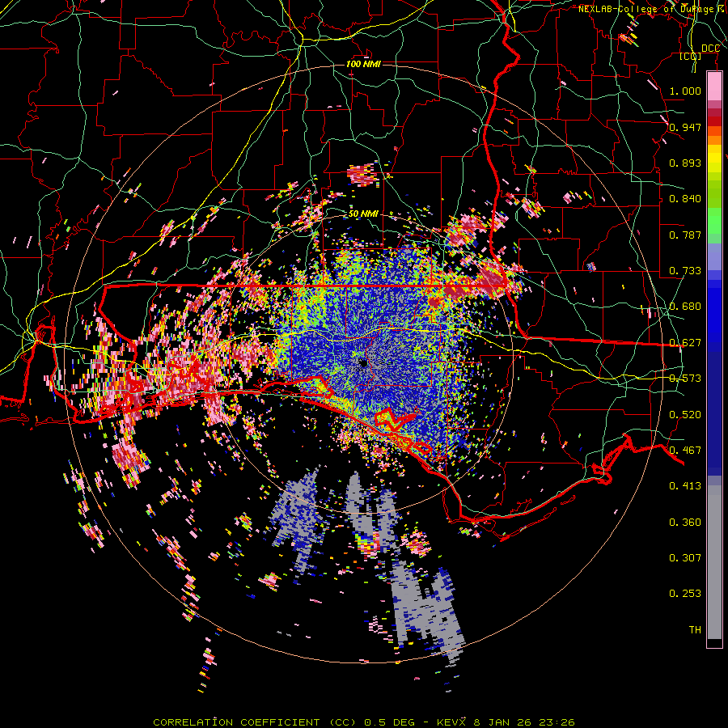Click the orange segment of the color scale
Image resolution: width=728 pixels, height=728 pixels.
pos(714,135)
